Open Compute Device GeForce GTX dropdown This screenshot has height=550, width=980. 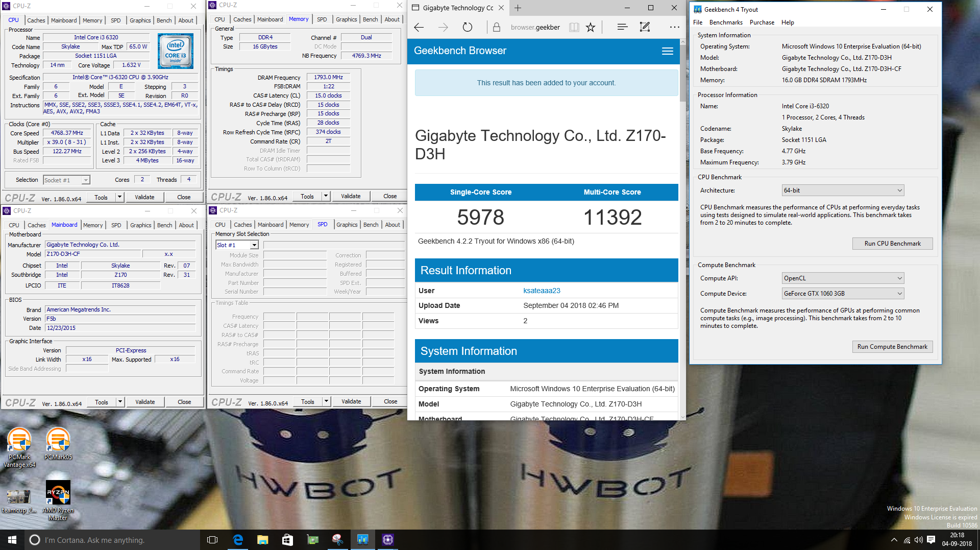[x=843, y=294]
